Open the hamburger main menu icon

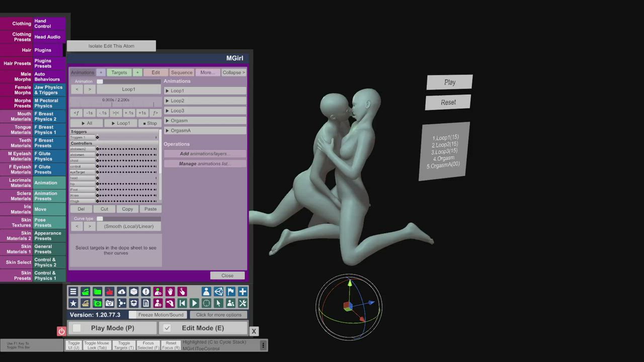[x=73, y=292]
